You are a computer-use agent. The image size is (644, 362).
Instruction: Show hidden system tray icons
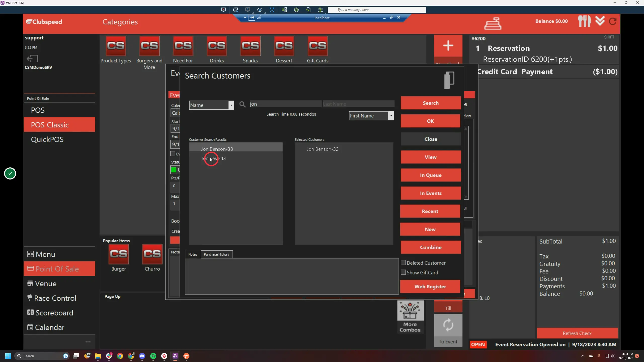583,356
